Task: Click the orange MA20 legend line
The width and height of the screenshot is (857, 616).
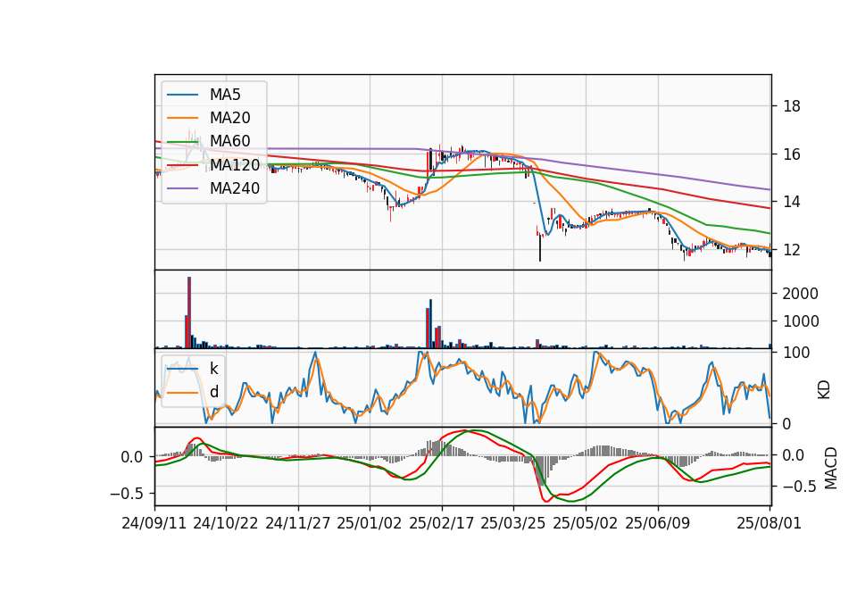Action: (182, 118)
